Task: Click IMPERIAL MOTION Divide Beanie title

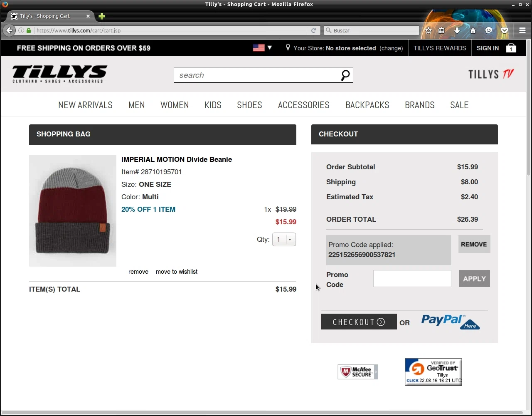Action: (x=177, y=159)
